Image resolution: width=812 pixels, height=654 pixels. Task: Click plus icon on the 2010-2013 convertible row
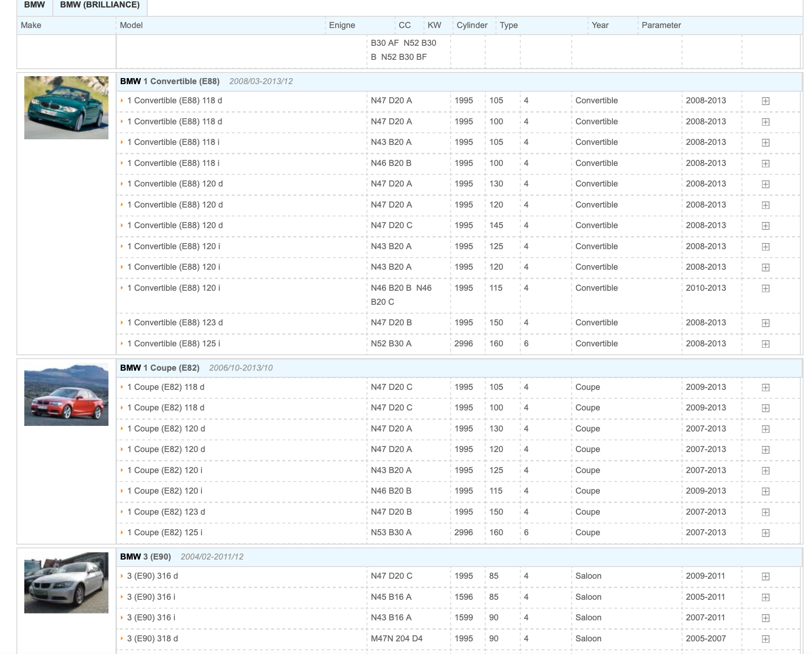pyautogui.click(x=765, y=288)
